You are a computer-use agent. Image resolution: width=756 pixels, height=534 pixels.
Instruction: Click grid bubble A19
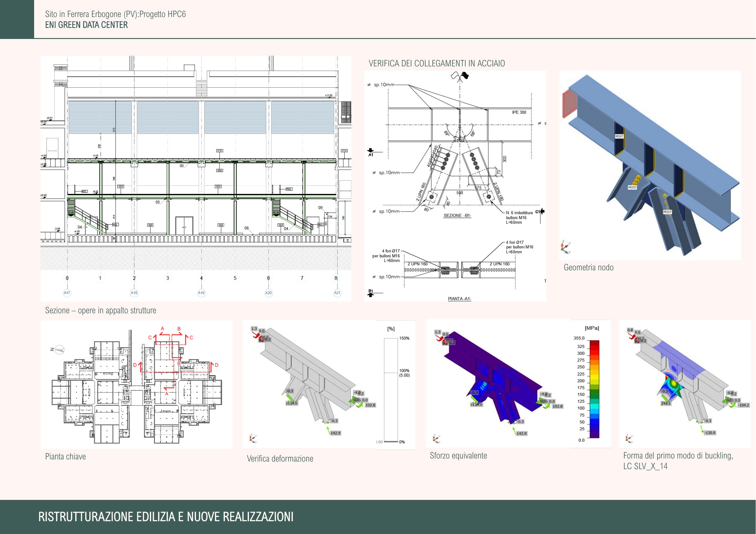coord(201,293)
